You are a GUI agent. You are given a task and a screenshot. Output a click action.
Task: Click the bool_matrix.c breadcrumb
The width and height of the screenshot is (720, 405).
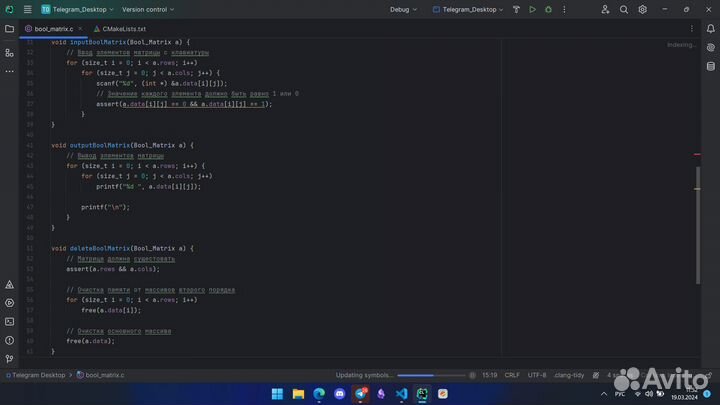(101, 375)
